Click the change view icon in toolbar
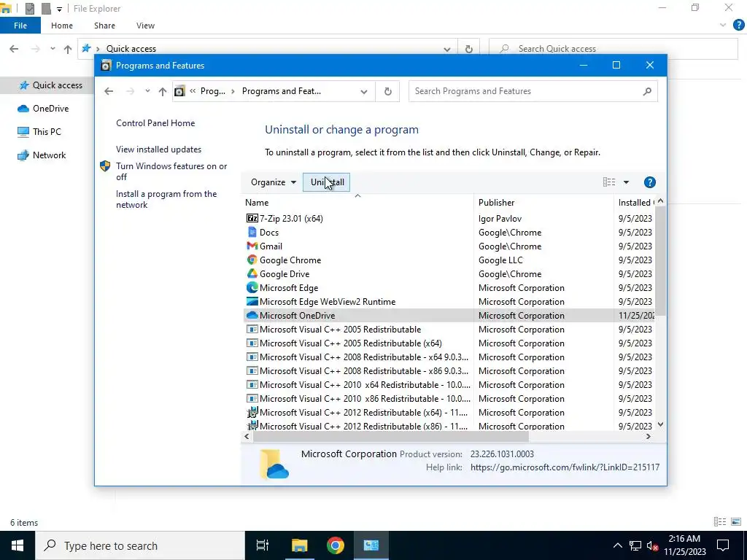Screen dimensions: 747x560 tap(609, 182)
